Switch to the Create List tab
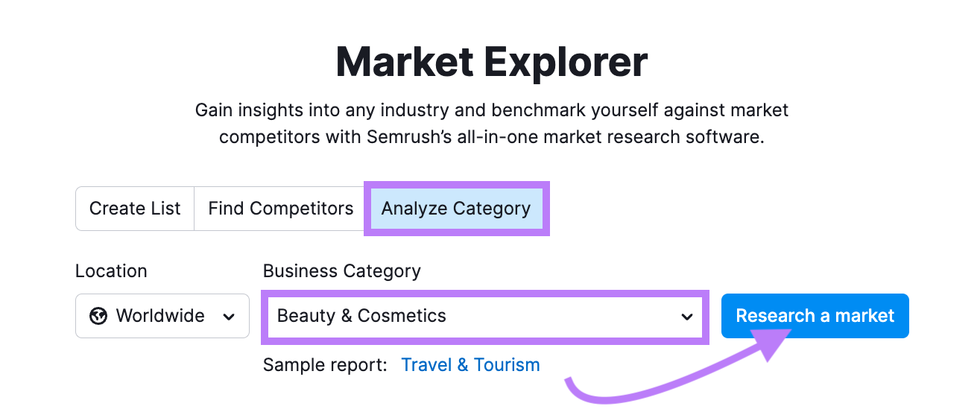 pos(135,209)
